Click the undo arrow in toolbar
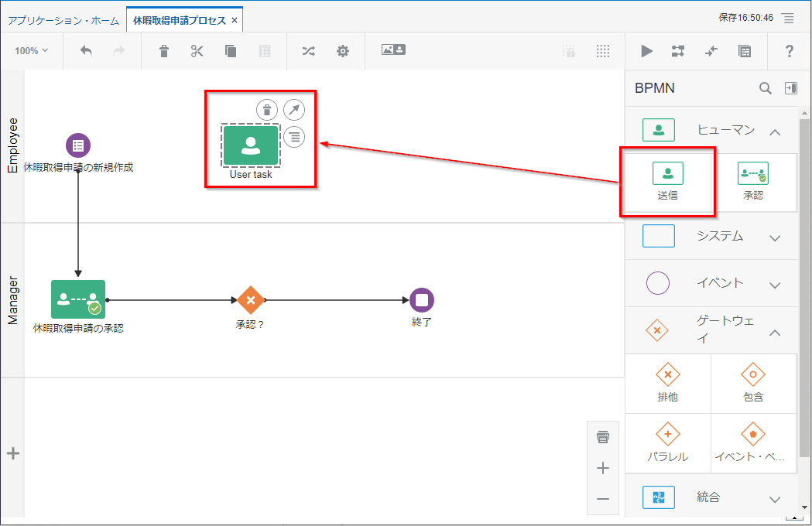This screenshot has height=526, width=812. [87, 51]
